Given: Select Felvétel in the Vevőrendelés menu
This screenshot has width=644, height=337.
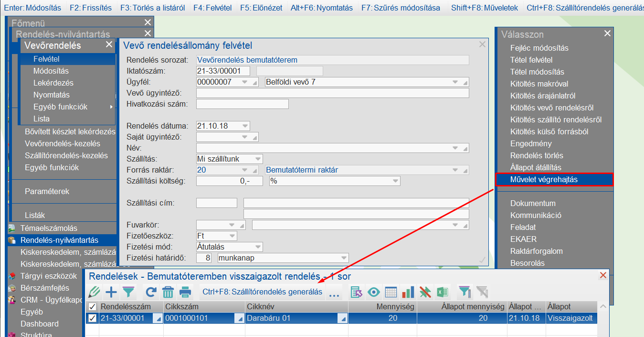Looking at the screenshot, I should (x=68, y=59).
